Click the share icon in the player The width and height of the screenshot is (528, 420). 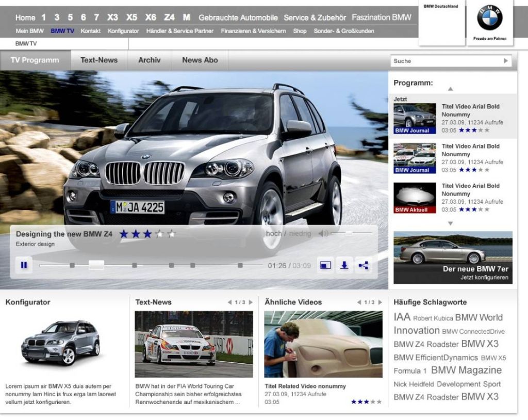[x=364, y=265]
